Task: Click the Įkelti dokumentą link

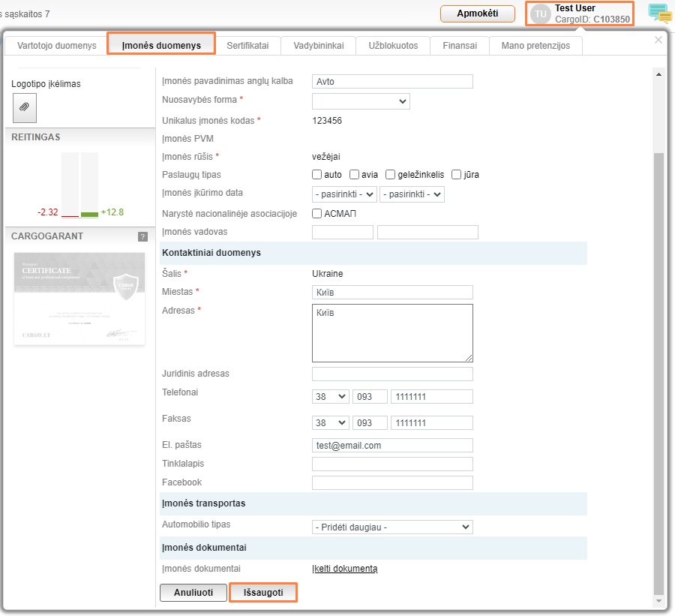Action: click(344, 569)
